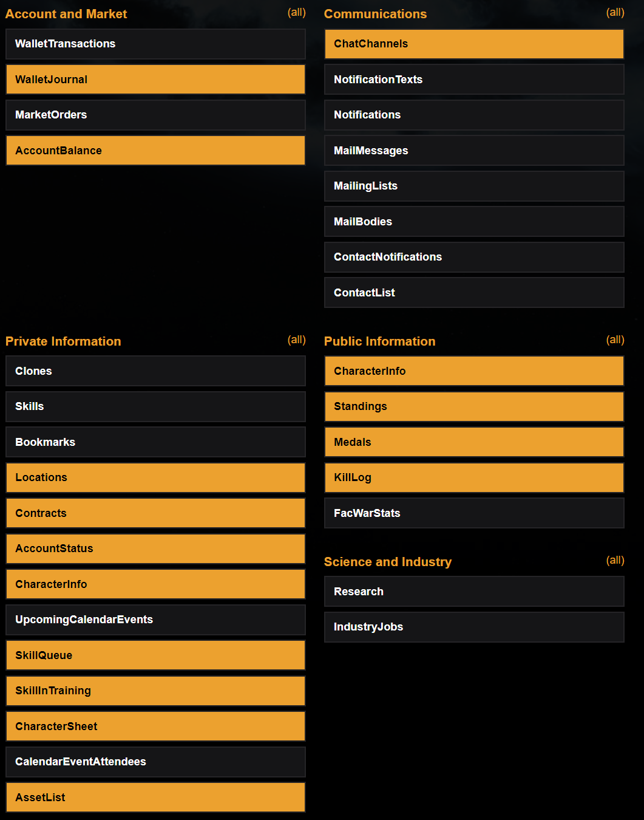The width and height of the screenshot is (644, 820).
Task: Toggle off ChatChannels access
Action: coord(474,44)
